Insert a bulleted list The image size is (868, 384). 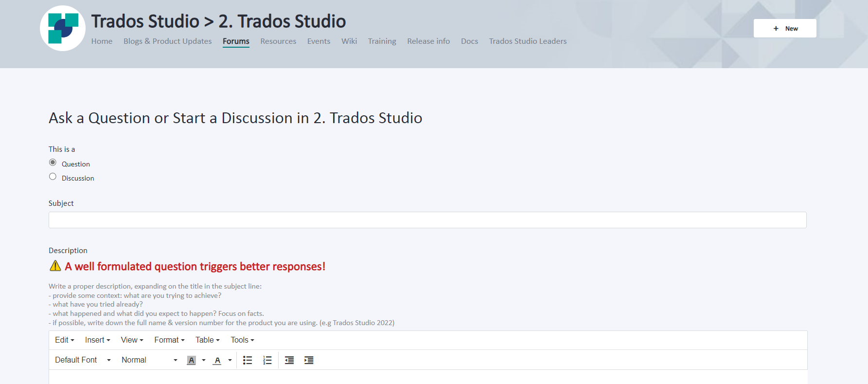point(248,360)
